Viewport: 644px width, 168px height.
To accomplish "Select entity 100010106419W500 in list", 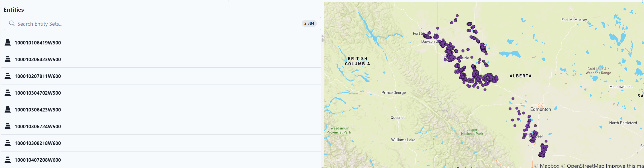I will [x=38, y=43].
